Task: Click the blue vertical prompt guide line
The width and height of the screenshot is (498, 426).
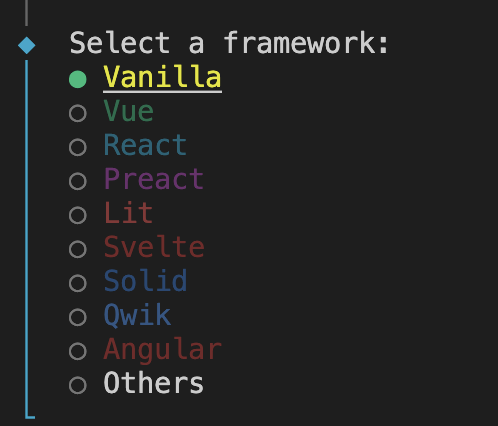Action: [27, 237]
